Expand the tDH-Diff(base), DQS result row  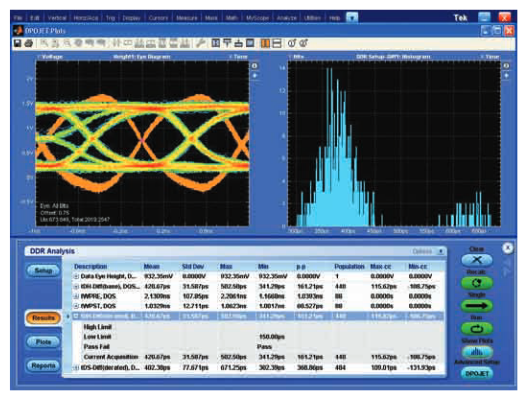coord(76,287)
